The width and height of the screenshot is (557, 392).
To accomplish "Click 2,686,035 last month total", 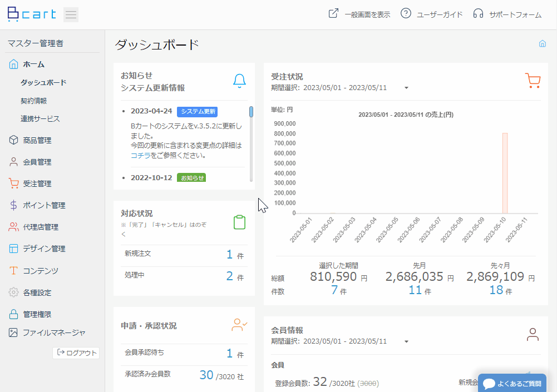I will [414, 276].
